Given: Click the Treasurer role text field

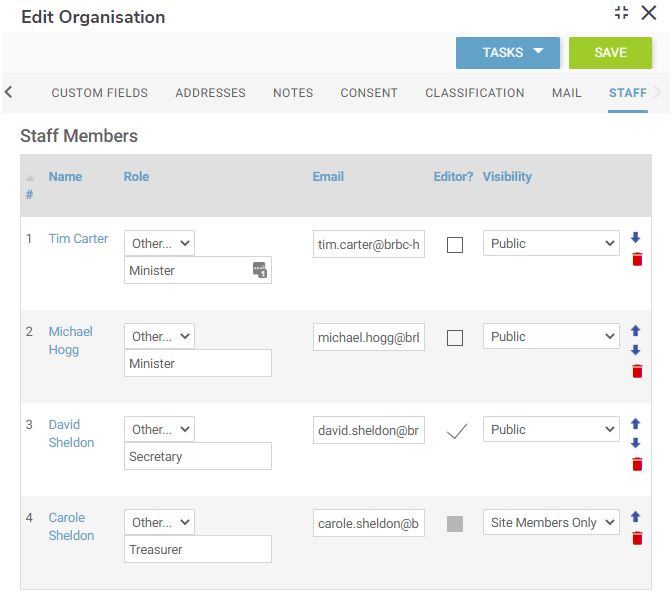Looking at the screenshot, I should pyautogui.click(x=197, y=549).
